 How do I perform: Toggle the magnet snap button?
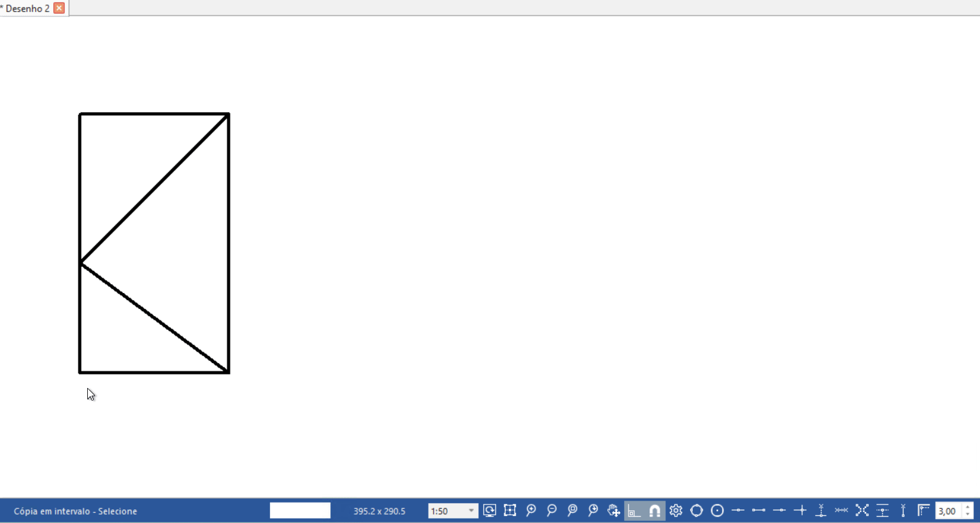coord(655,510)
